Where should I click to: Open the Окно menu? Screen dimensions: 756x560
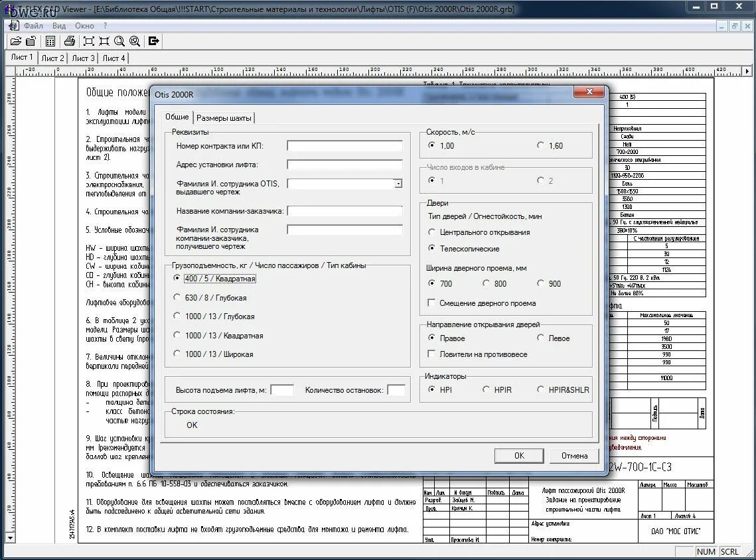pyautogui.click(x=84, y=26)
